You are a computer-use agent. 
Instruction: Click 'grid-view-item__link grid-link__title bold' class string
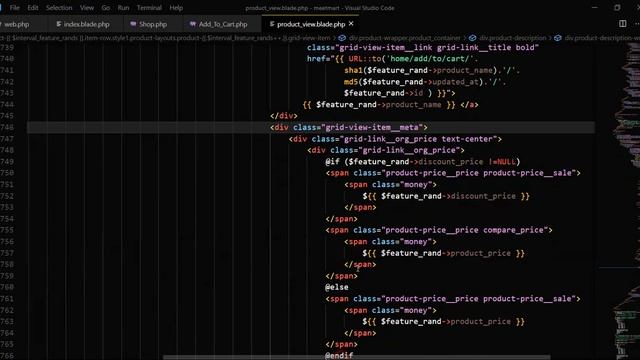[x=437, y=47]
